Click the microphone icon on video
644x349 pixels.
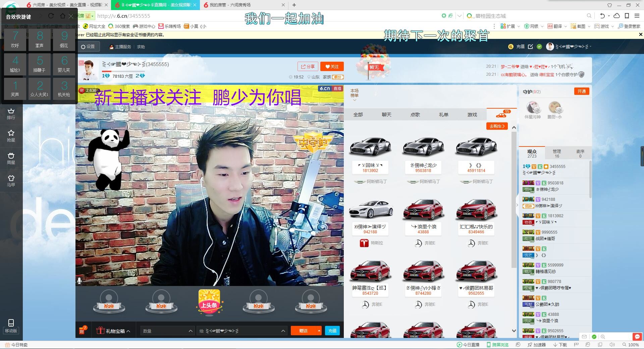[79, 281]
